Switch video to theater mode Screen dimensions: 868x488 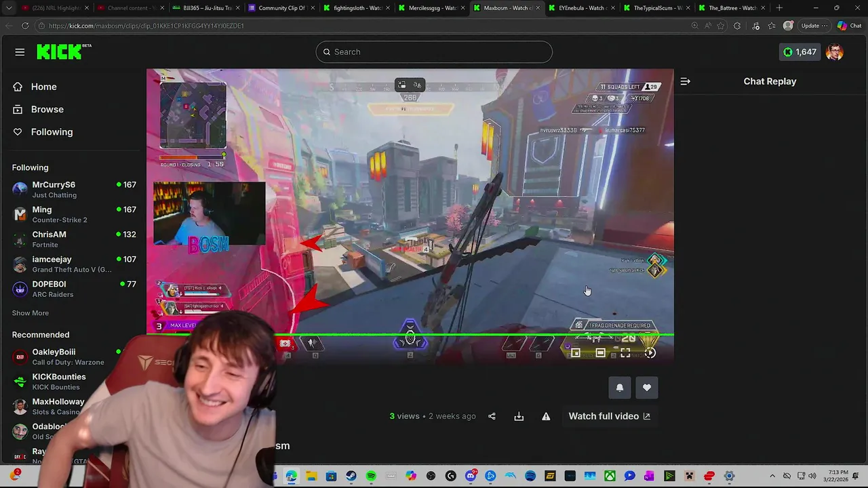coord(601,352)
